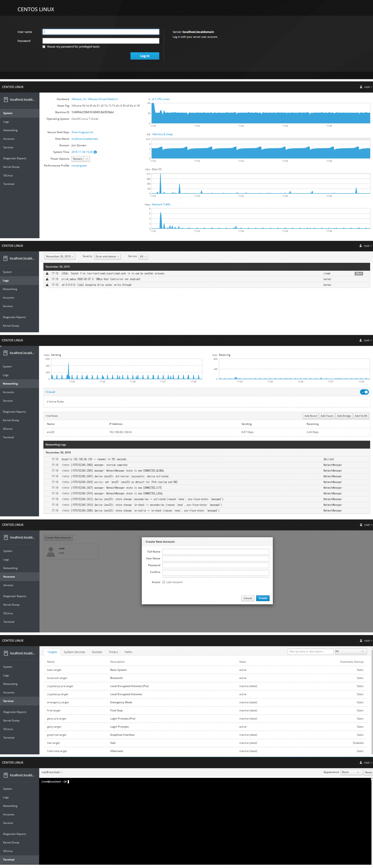Expand the arrow next to the Restart button
The width and height of the screenshot is (373, 868).
click(x=87, y=159)
